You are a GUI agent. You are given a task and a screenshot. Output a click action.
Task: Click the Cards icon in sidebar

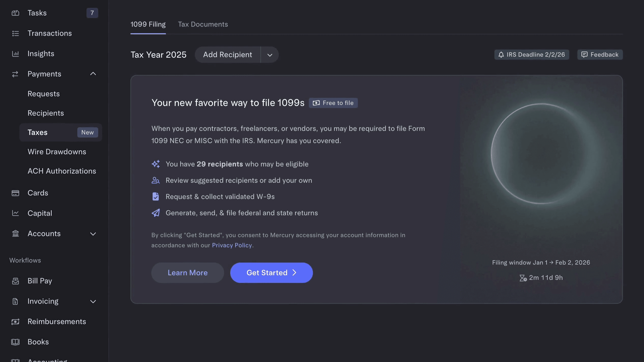(15, 193)
